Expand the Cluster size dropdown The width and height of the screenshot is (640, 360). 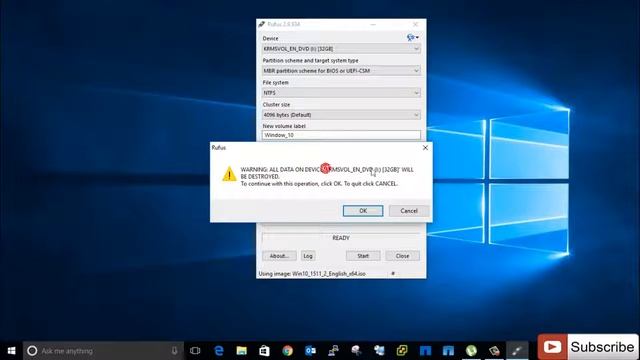coord(341,115)
